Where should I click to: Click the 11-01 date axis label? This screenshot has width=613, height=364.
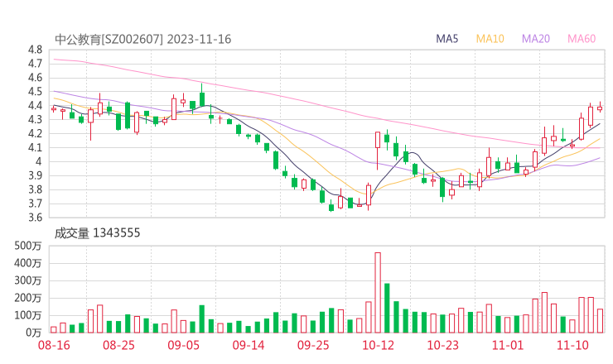508,345
